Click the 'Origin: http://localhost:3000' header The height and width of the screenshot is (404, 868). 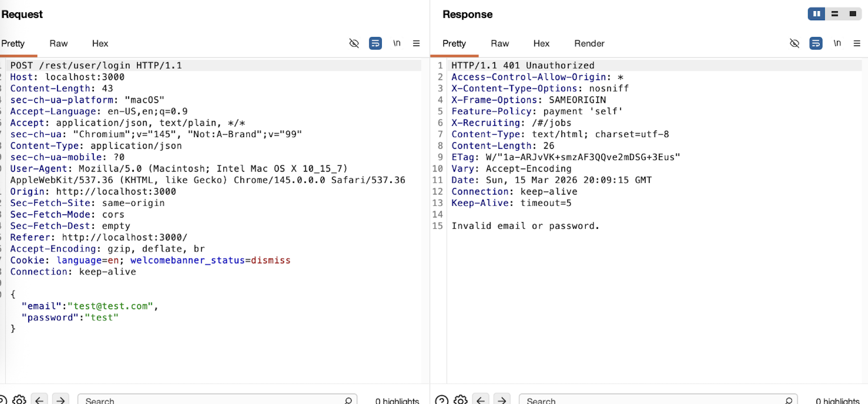point(93,191)
